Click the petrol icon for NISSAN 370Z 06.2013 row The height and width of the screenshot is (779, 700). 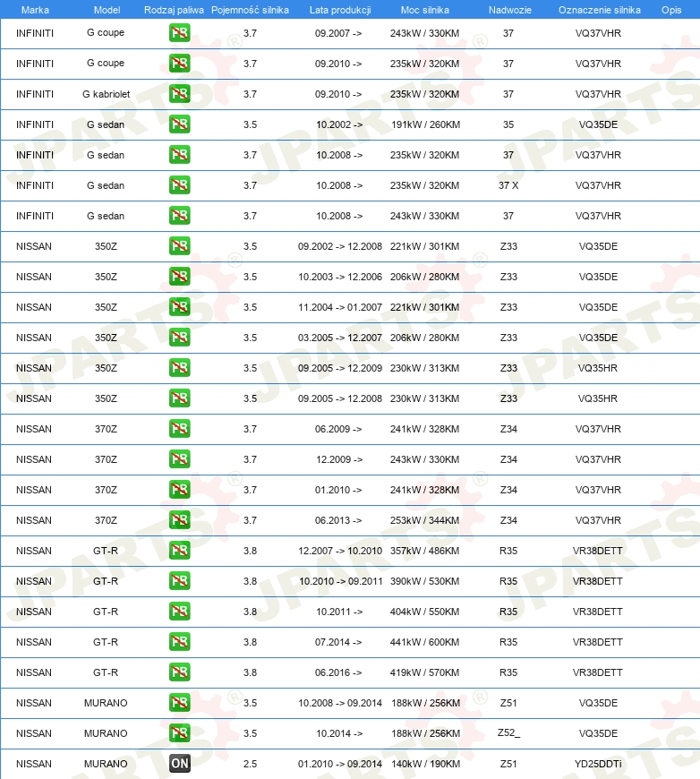tap(179, 520)
